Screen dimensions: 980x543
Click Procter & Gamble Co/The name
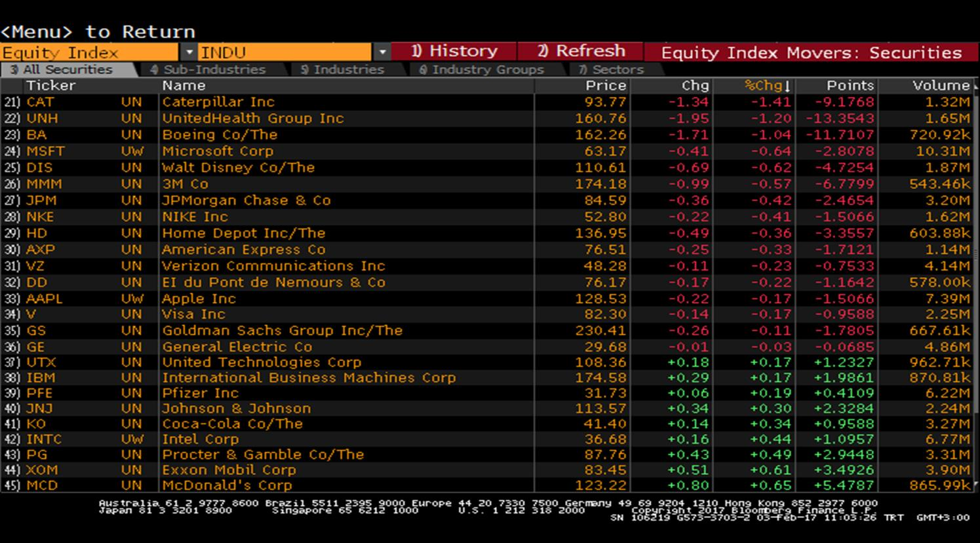point(263,455)
